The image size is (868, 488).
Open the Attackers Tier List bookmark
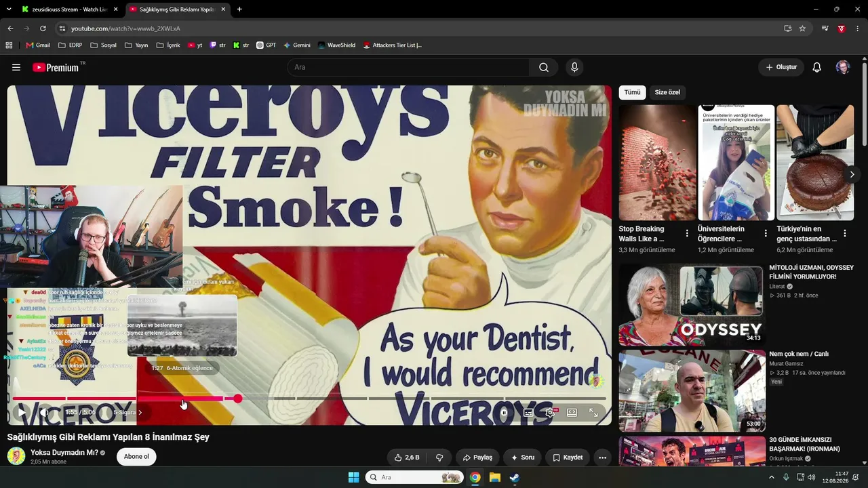[x=392, y=45]
